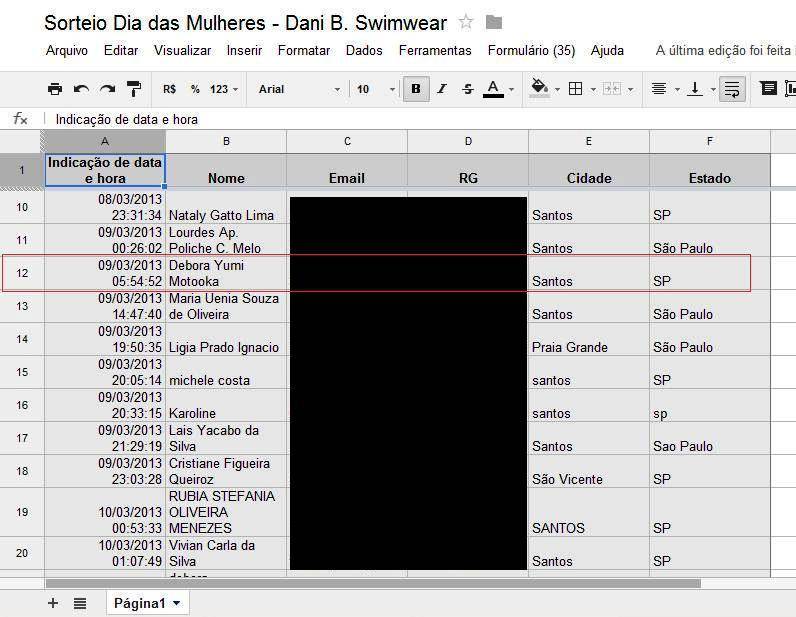Toggle text wrapping button

(x=732, y=89)
